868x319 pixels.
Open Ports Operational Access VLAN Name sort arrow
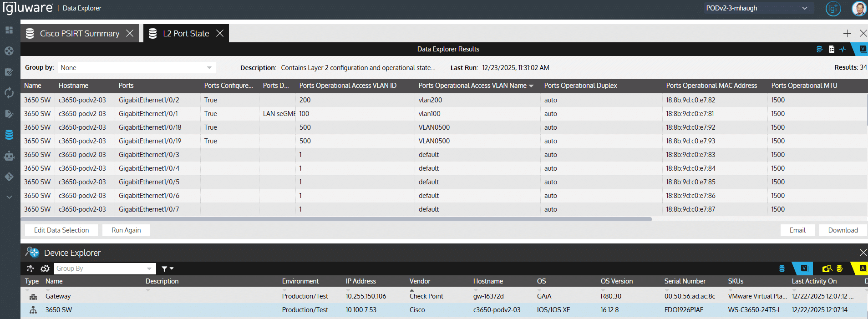point(531,86)
